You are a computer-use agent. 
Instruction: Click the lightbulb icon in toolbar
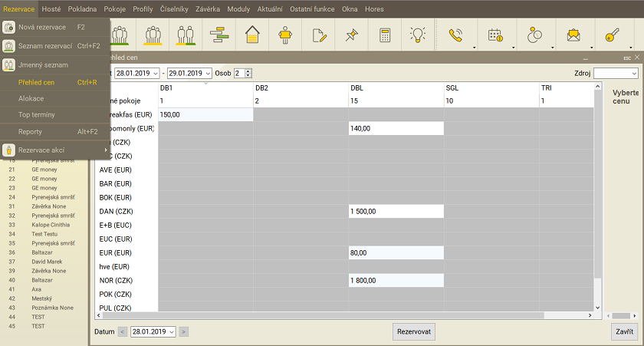418,35
